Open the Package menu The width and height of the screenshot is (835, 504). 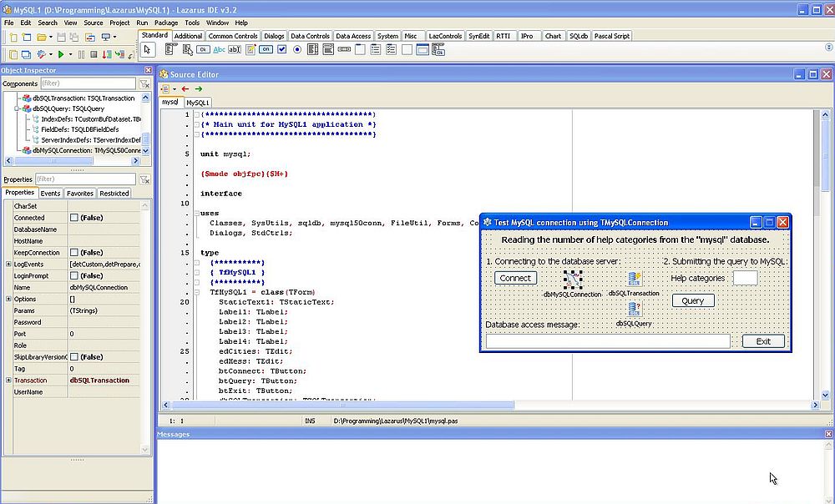166,23
